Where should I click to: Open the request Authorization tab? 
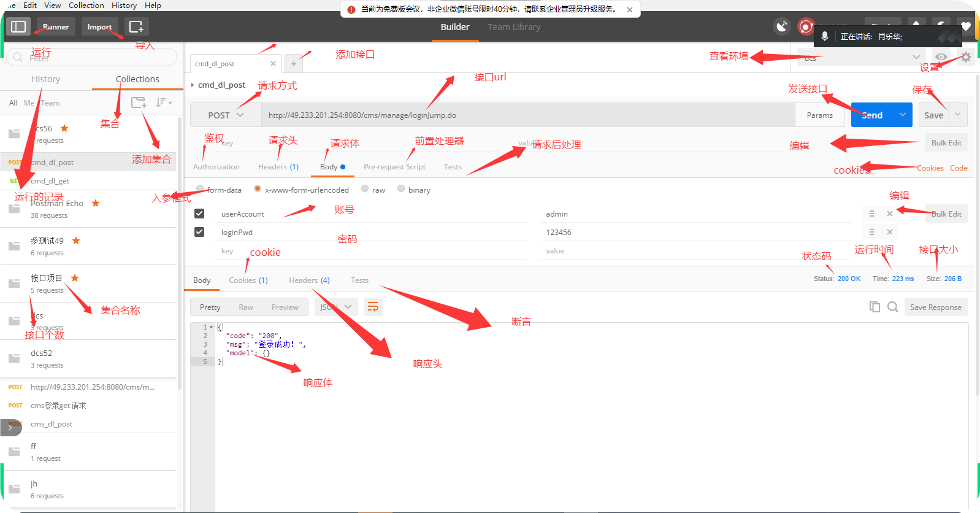point(216,167)
